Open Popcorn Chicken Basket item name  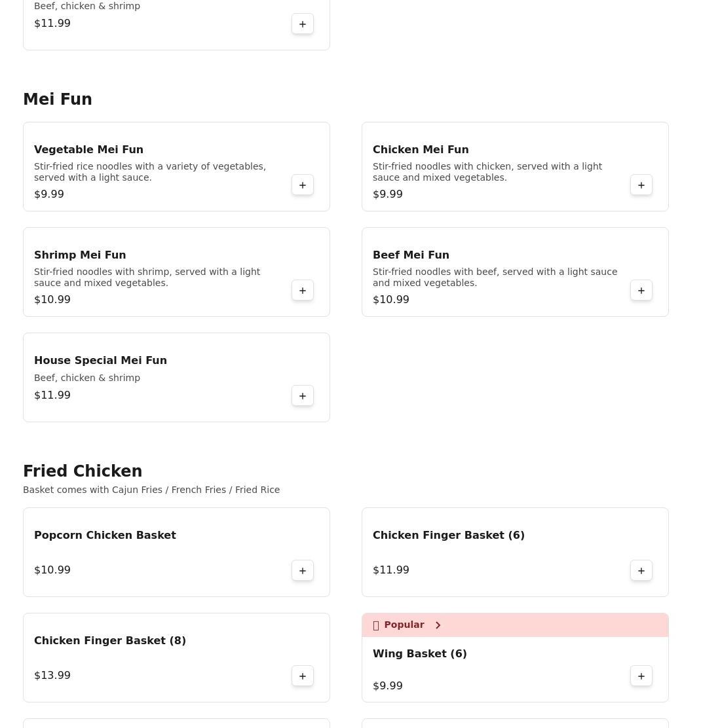point(105,535)
